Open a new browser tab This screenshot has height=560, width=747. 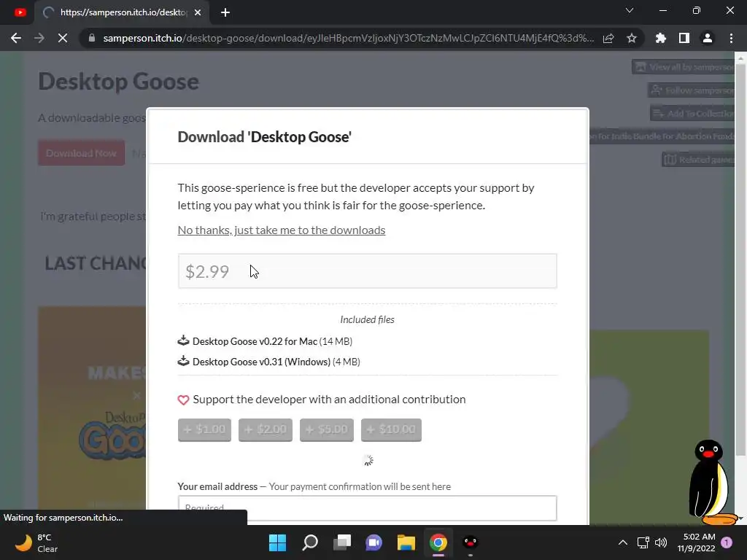coord(225,12)
